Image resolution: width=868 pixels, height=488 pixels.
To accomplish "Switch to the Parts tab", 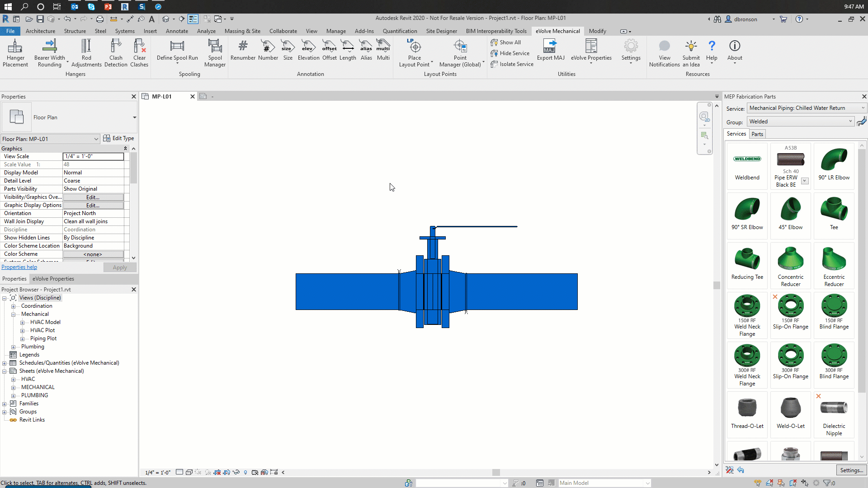I will (x=757, y=134).
